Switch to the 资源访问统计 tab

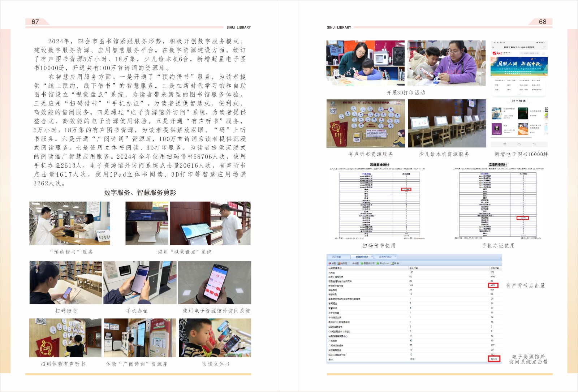(362, 257)
